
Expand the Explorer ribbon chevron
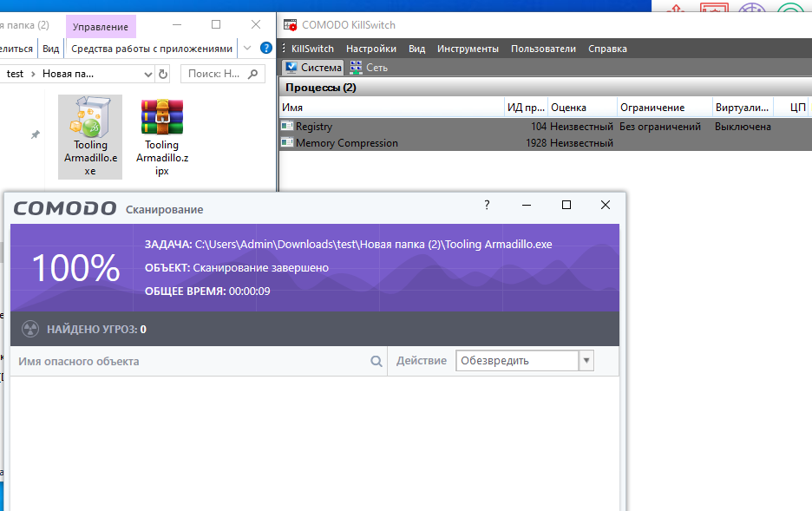247,48
